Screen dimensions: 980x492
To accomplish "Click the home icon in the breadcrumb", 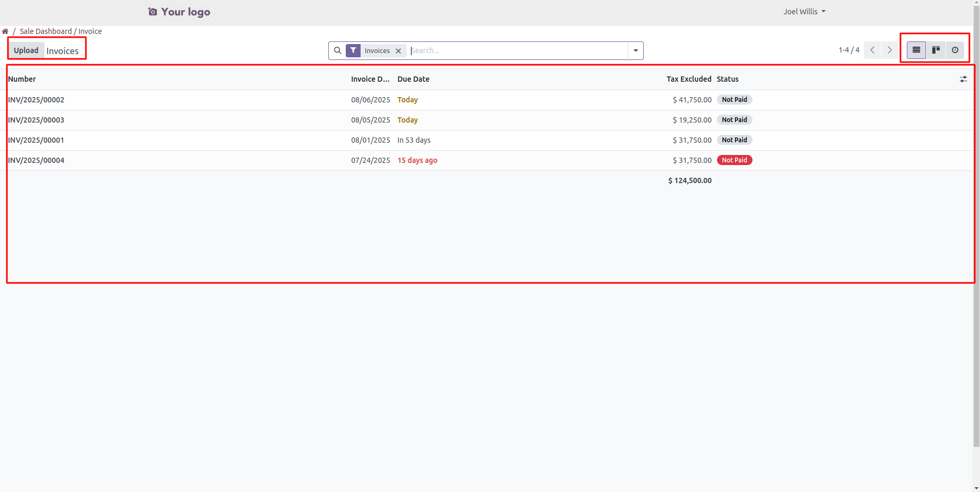I will [5, 31].
